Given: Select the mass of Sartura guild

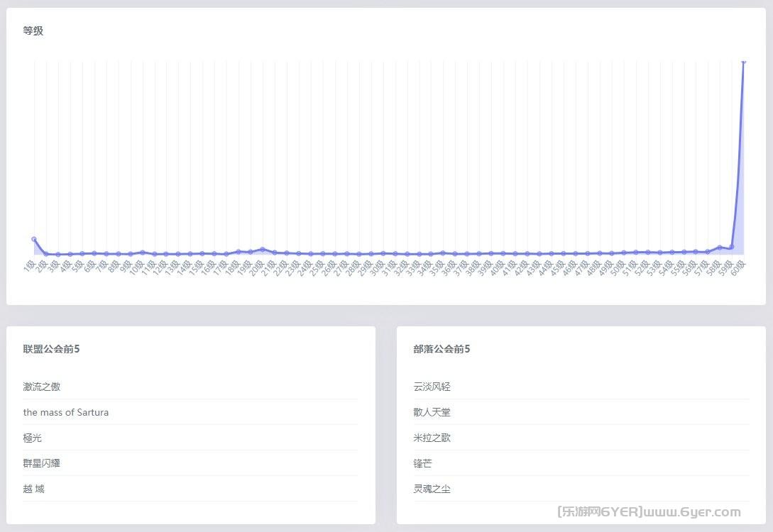Looking at the screenshot, I should 66,412.
